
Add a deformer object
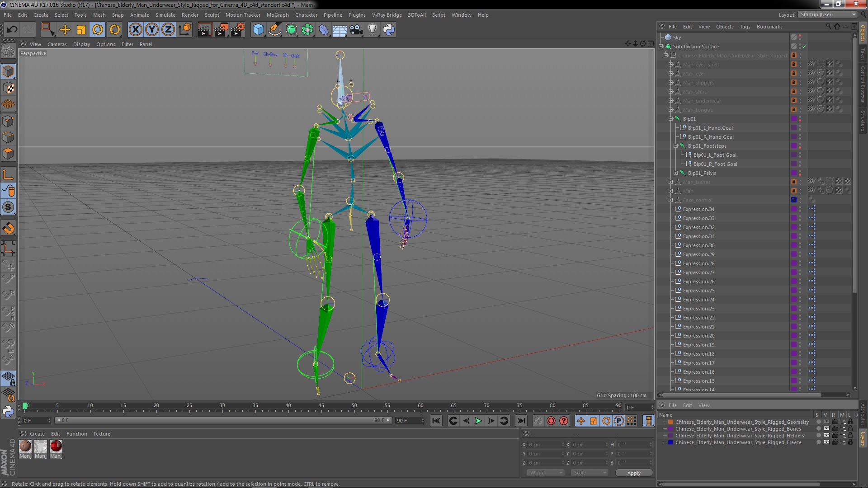pyautogui.click(x=324, y=30)
